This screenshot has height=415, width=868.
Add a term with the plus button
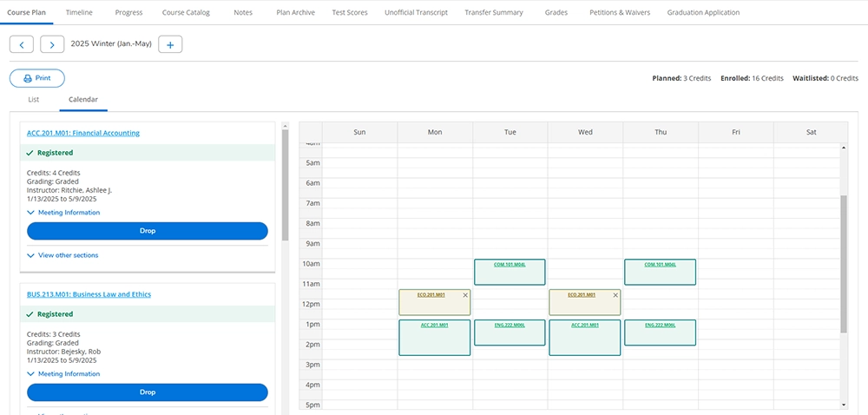[x=170, y=44]
